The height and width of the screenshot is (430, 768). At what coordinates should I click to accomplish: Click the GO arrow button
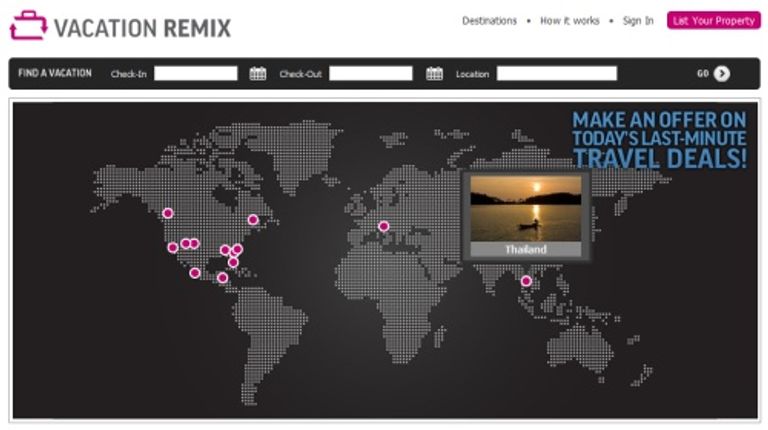click(x=721, y=73)
